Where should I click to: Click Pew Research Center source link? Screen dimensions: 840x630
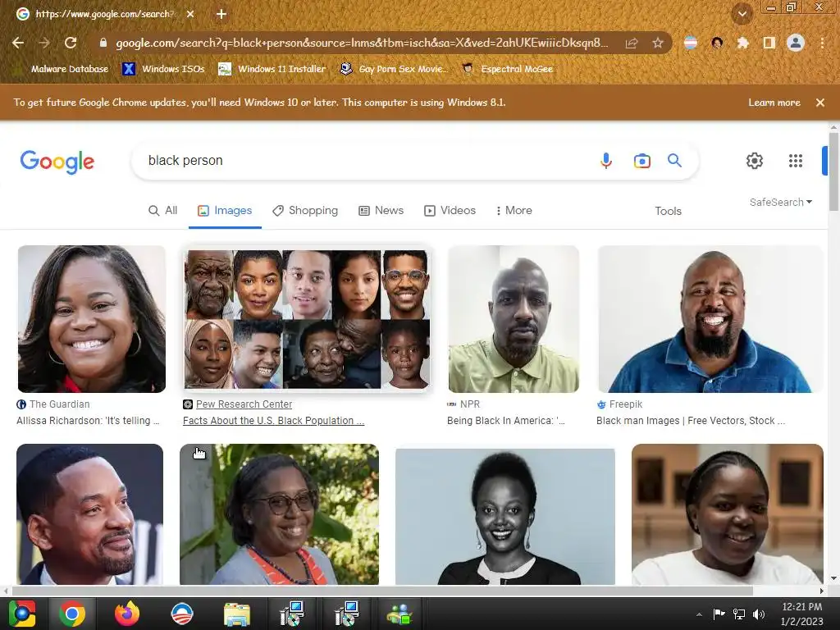[244, 404]
